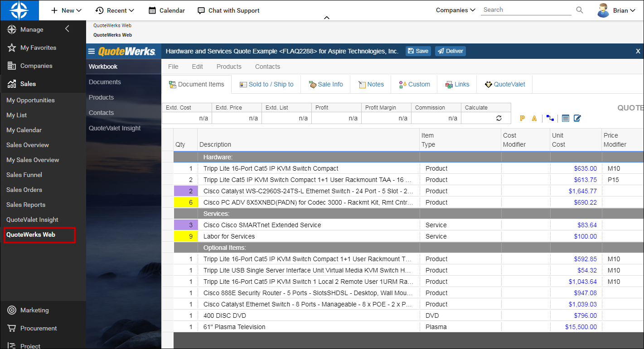Click the blue lined list icon
Screen dimensions: 644x349
(x=565, y=118)
